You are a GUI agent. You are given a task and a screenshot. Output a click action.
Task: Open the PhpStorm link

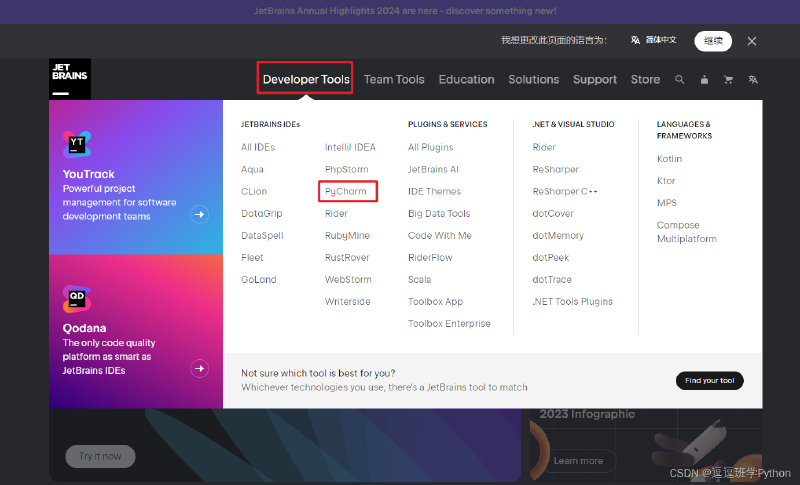pyautogui.click(x=346, y=169)
